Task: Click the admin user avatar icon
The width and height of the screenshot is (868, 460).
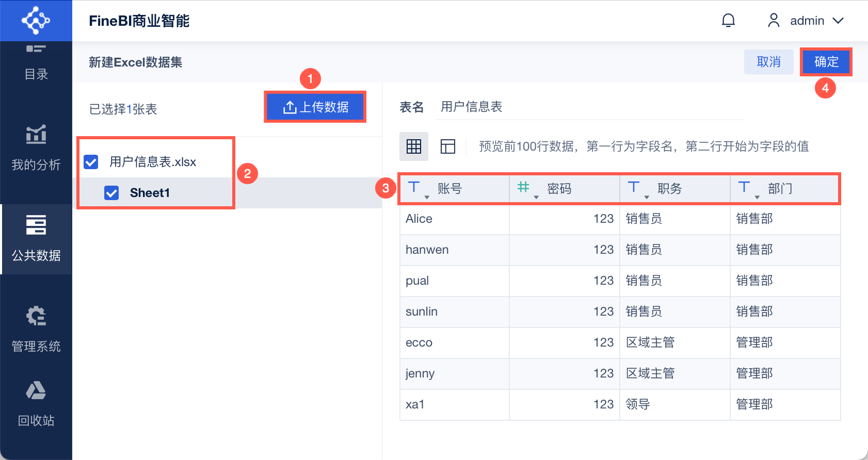Action: tap(774, 21)
